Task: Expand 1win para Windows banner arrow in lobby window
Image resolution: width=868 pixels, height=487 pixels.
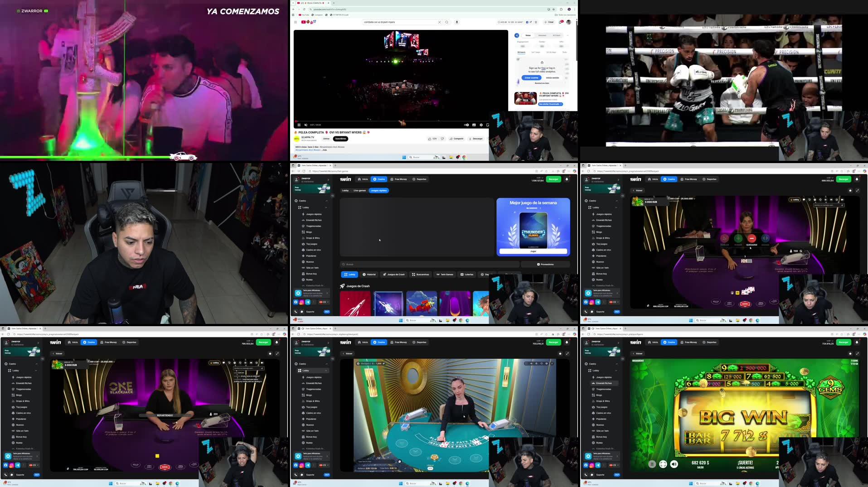Action: 328,293
